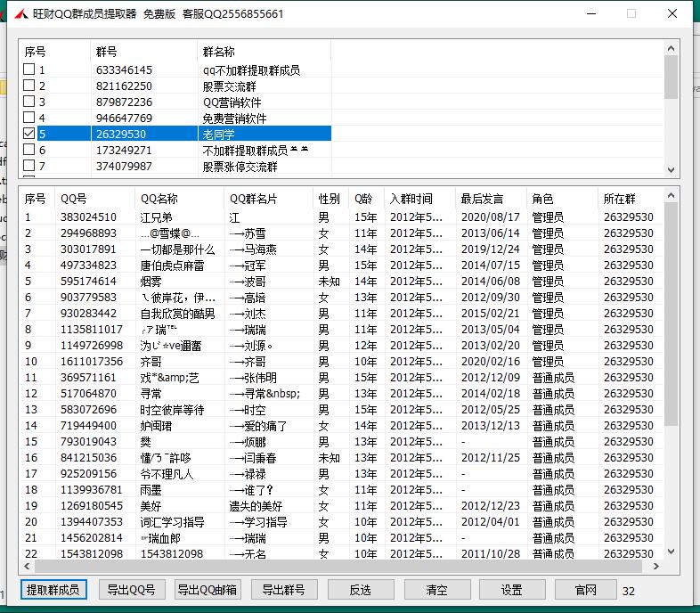
Task: Select member 词汇学习指导
Action: point(172,522)
